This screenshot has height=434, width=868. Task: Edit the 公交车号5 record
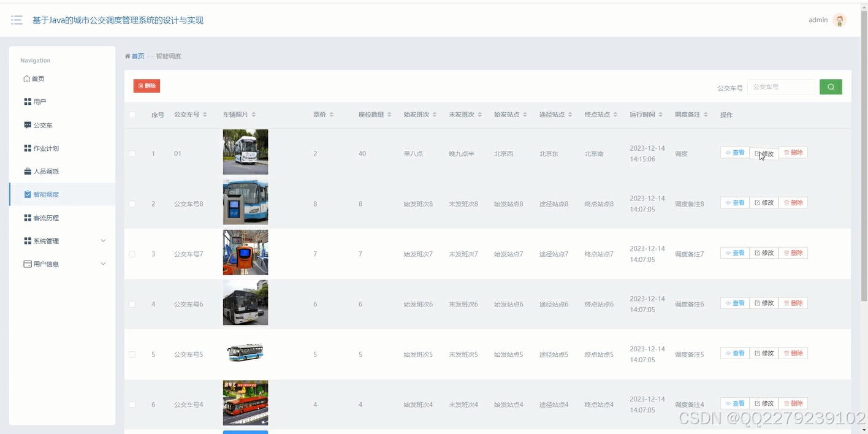[x=764, y=354]
